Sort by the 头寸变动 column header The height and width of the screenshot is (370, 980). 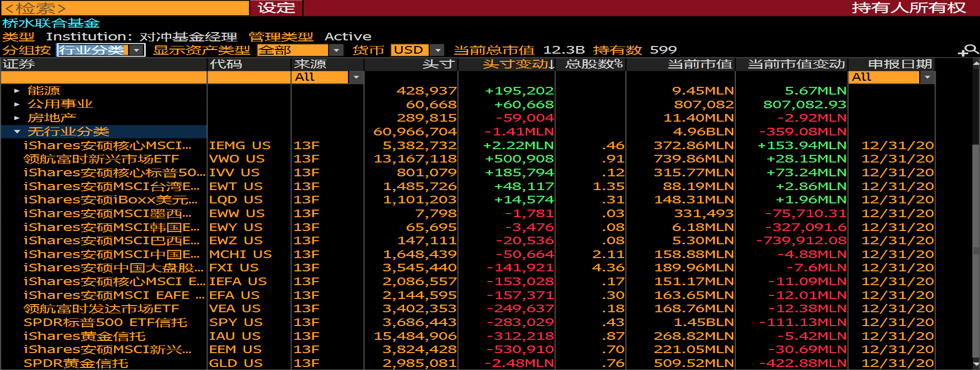click(x=506, y=64)
